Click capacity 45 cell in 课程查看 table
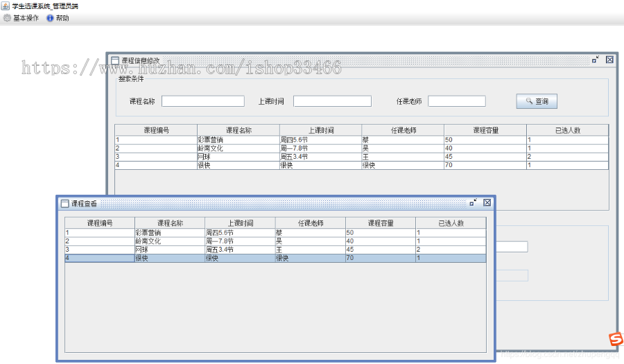This screenshot has height=364, width=624. click(381, 250)
